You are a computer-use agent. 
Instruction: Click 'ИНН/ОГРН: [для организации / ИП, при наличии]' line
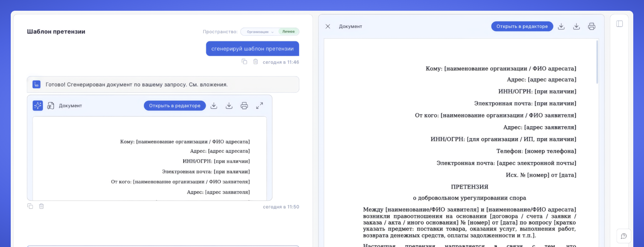[x=503, y=139]
